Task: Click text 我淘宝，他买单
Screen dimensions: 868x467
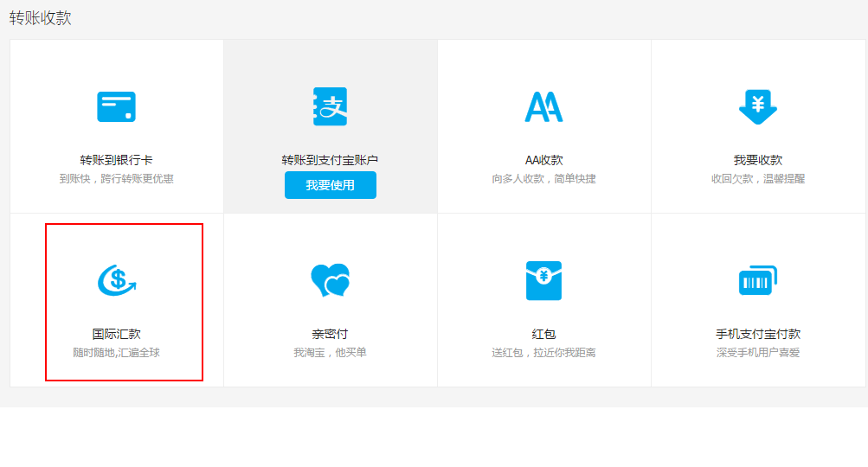Action: pyautogui.click(x=330, y=353)
